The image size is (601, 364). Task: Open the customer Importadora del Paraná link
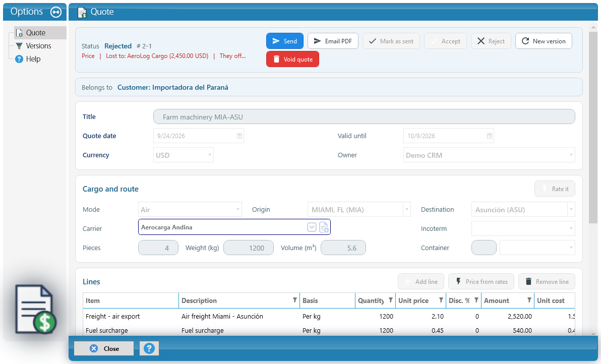[173, 87]
